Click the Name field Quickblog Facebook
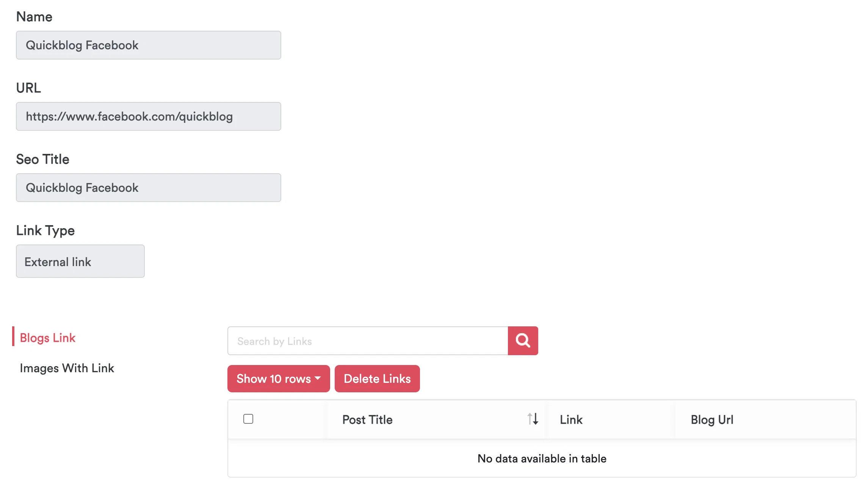The width and height of the screenshot is (868, 492). [x=149, y=45]
